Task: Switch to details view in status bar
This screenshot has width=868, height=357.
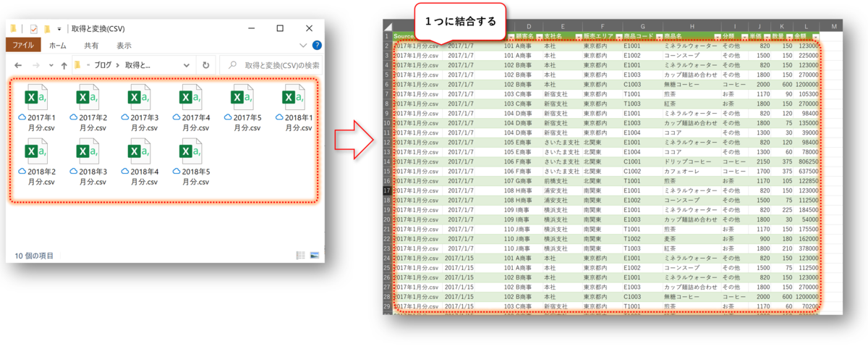Action: coord(300,256)
